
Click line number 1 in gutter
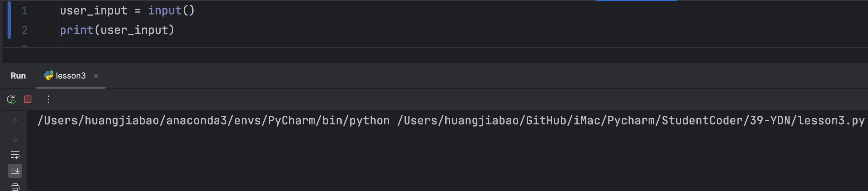(24, 11)
